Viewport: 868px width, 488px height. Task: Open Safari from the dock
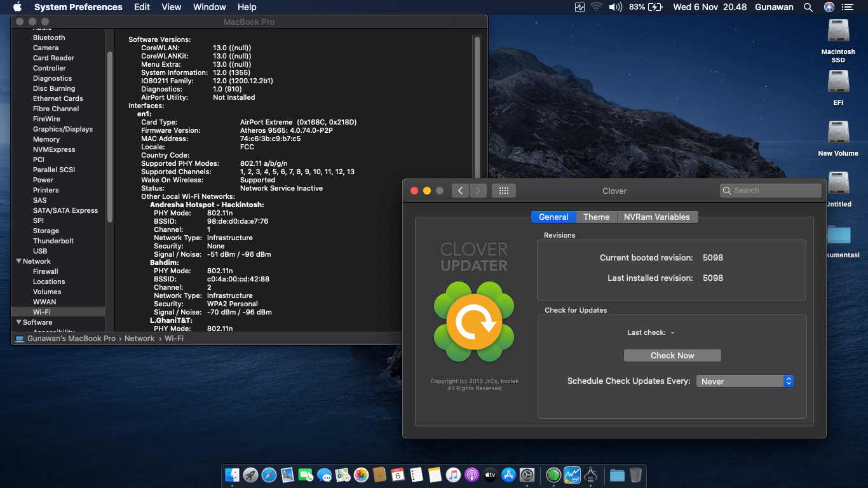pyautogui.click(x=269, y=475)
